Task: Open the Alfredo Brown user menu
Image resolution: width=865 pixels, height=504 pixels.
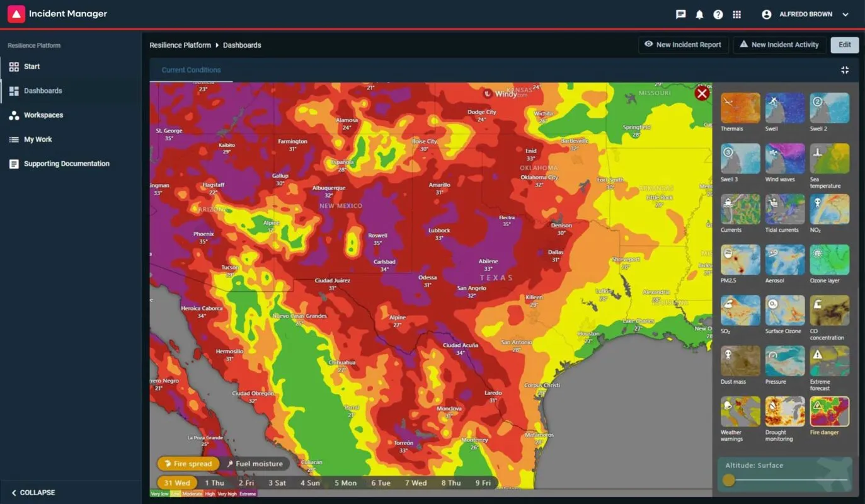Action: coord(796,14)
